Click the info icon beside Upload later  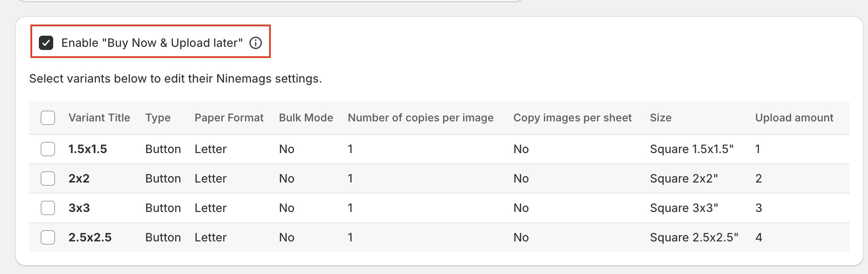(x=256, y=43)
